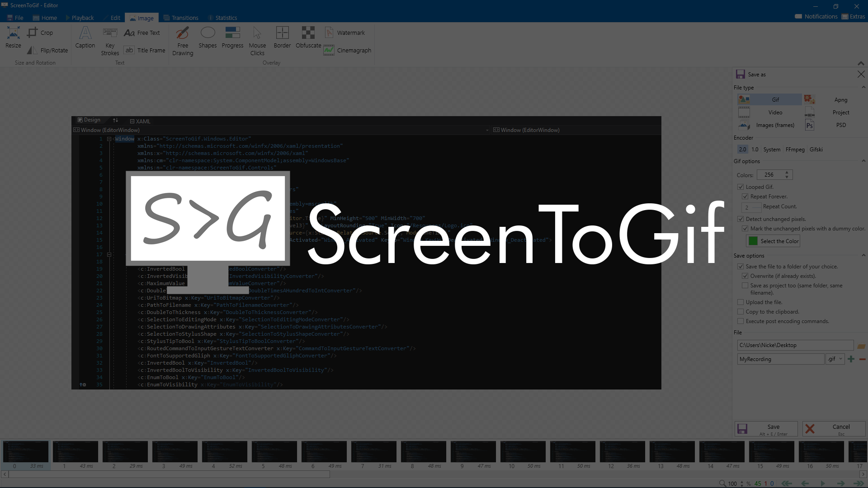Viewport: 868px width, 488px height.
Task: Select the Free Drawing tool
Action: click(183, 41)
